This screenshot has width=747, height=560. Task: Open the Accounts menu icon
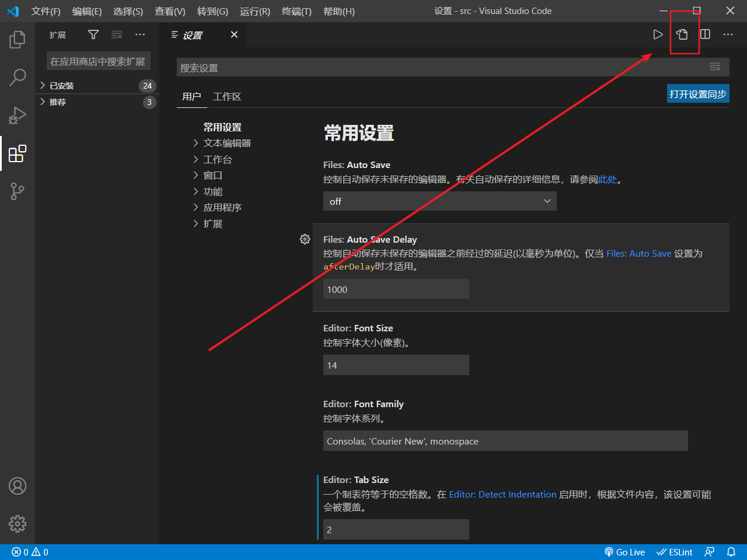(18, 486)
